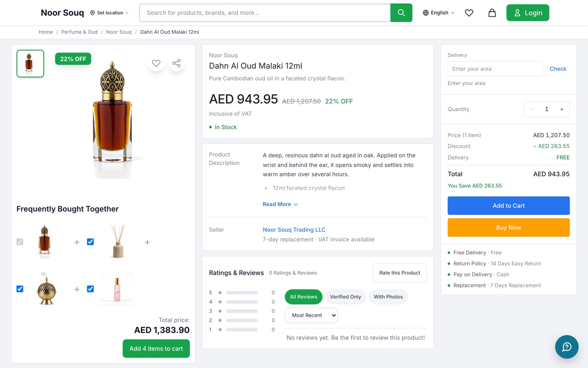Click Return Policy 14 Days Easy Return
588x368 pixels.
pyautogui.click(x=497, y=264)
